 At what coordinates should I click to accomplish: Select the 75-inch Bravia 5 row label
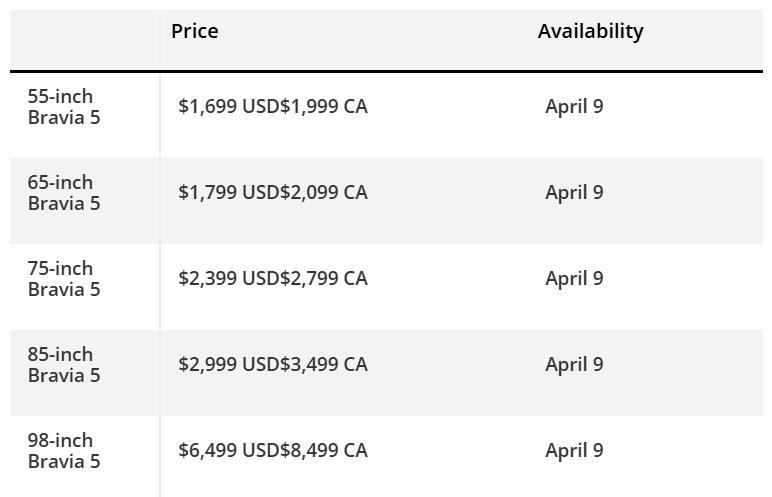[64, 279]
